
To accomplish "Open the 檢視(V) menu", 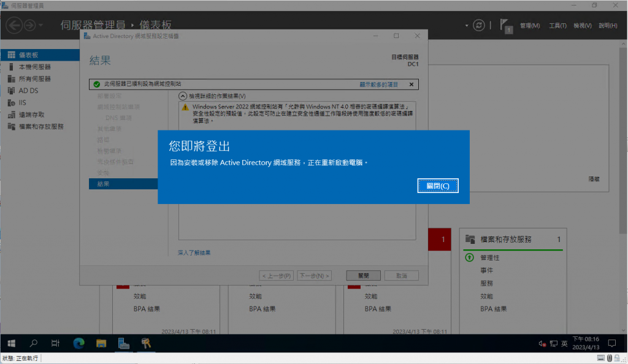I will click(583, 26).
